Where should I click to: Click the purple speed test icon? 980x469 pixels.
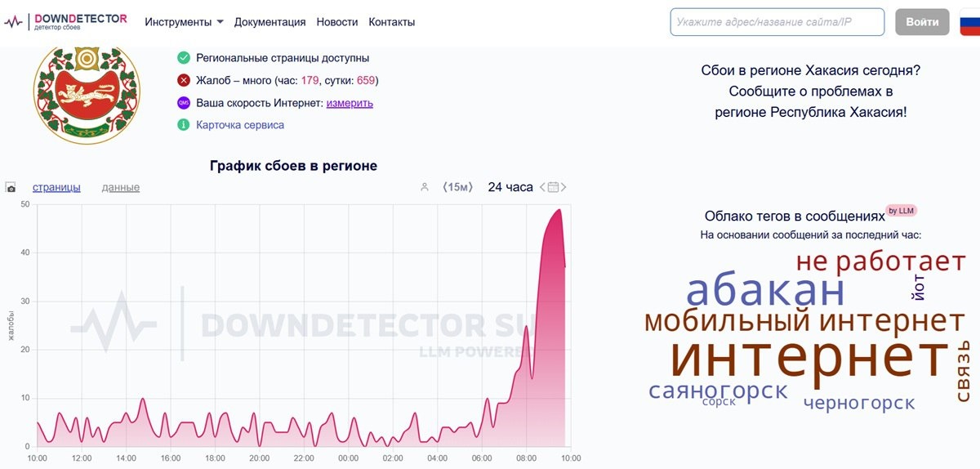click(x=184, y=103)
